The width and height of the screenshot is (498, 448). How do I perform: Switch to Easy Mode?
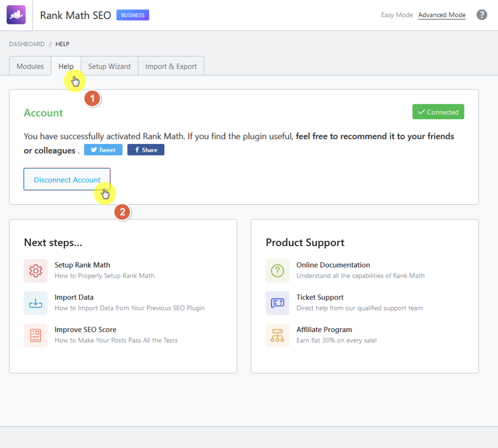click(x=397, y=15)
